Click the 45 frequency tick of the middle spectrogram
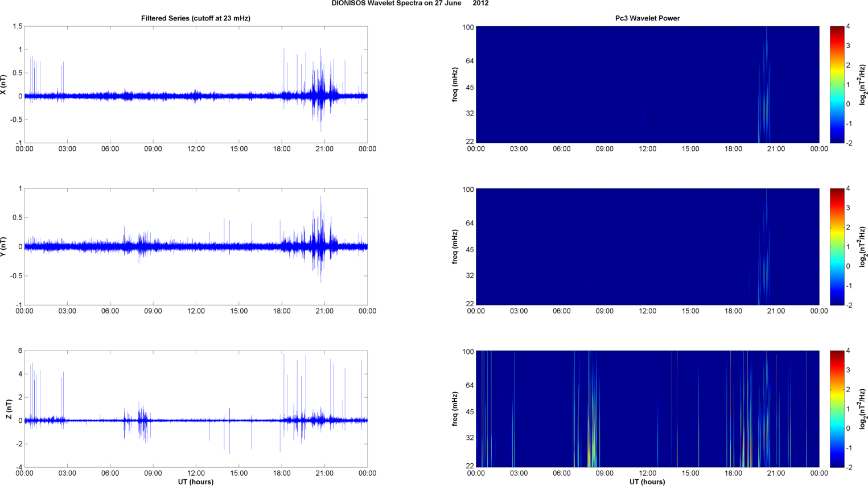The image size is (868, 486). click(470, 250)
